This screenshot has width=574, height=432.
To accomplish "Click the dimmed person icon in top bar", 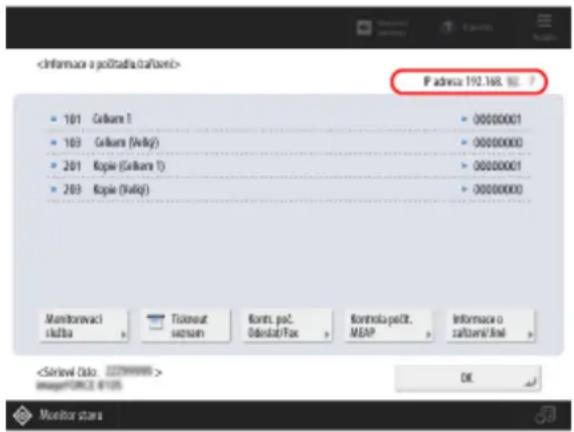I will (x=447, y=27).
